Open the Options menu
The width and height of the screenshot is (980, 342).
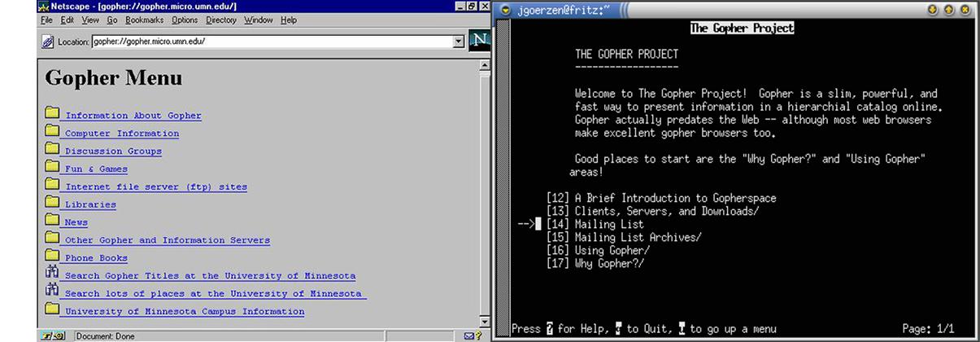pos(185,20)
